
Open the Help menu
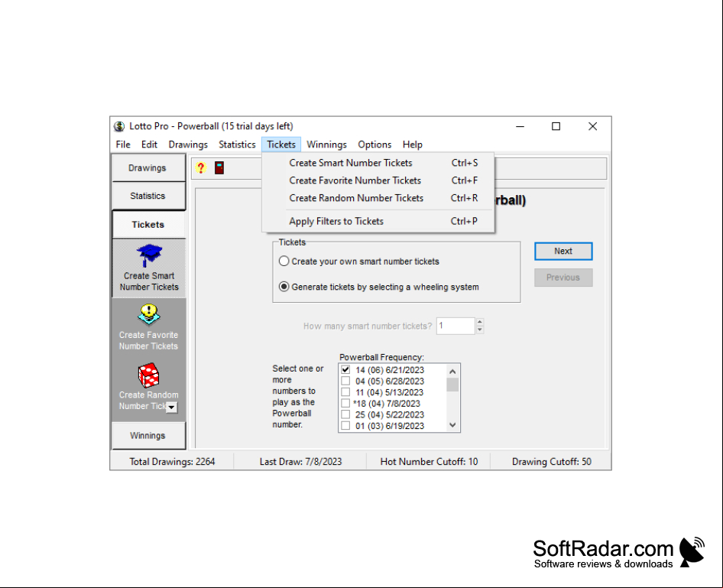[x=412, y=145]
